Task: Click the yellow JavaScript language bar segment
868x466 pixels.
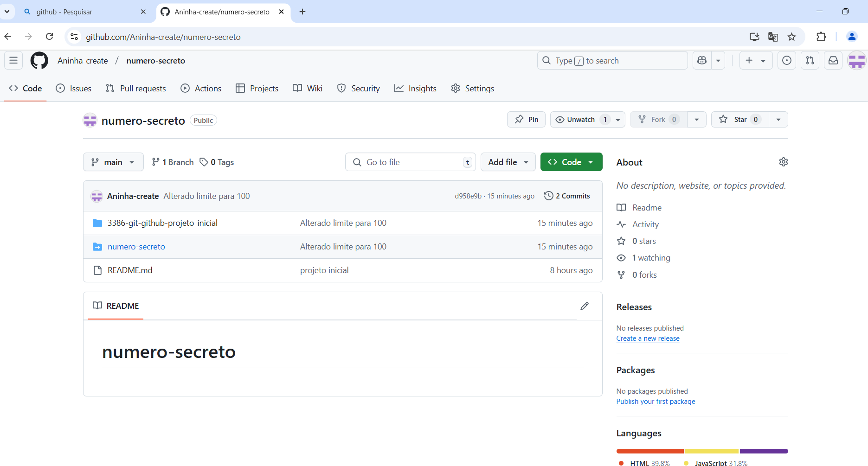Action: (712, 451)
